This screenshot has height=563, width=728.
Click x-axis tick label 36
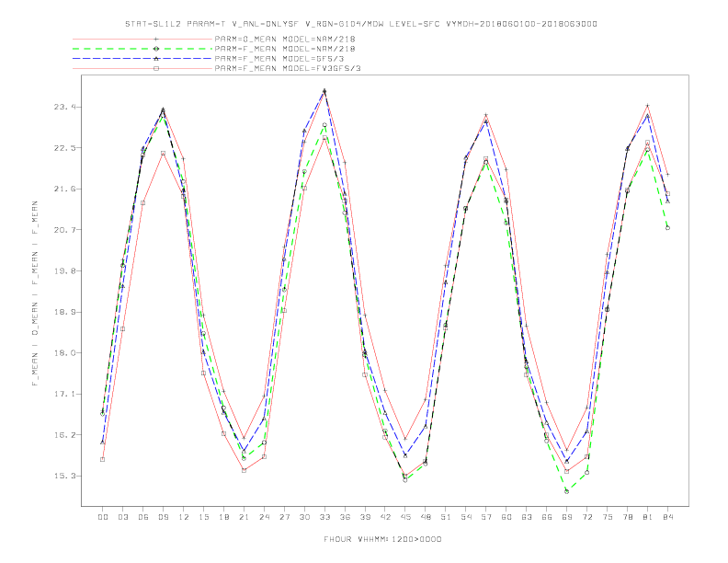[x=345, y=517]
